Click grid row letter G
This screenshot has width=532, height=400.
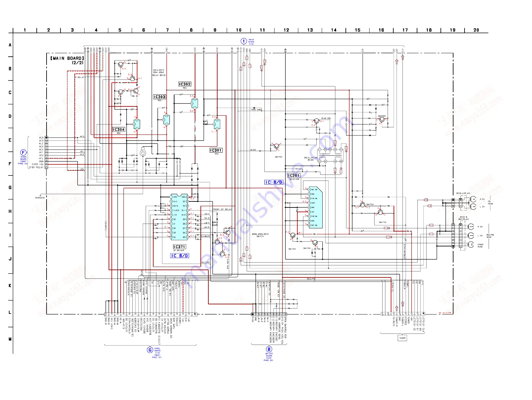pyautogui.click(x=10, y=187)
